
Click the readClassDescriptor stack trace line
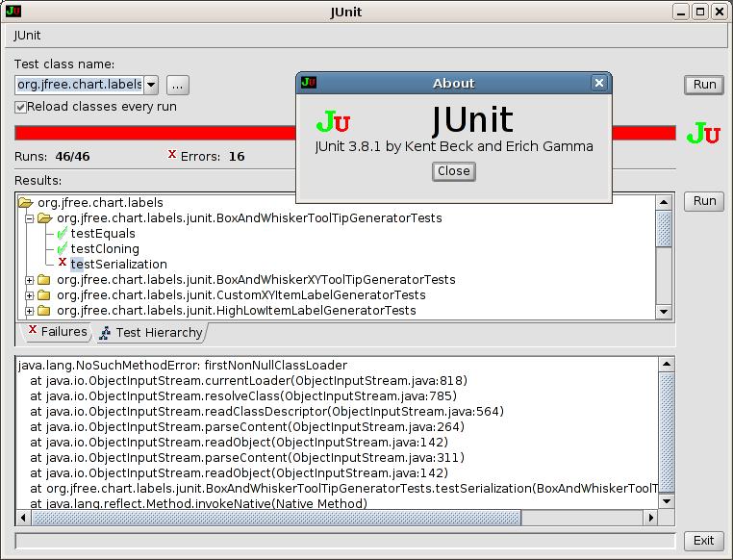[266, 412]
